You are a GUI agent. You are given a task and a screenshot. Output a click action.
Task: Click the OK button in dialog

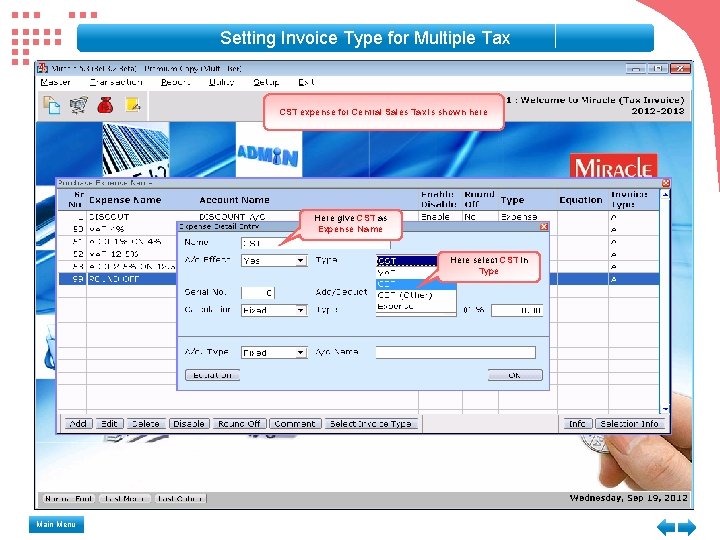click(515, 375)
